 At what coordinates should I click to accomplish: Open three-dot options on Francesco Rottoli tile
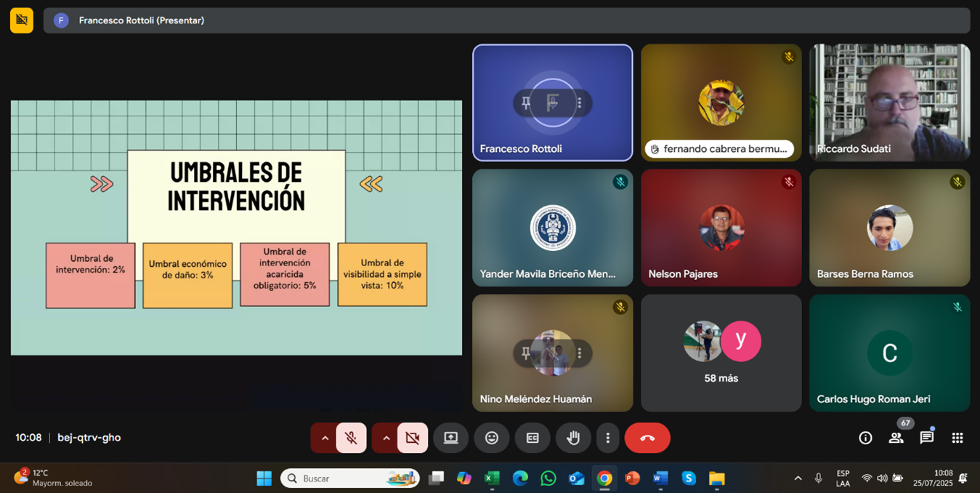pyautogui.click(x=580, y=103)
